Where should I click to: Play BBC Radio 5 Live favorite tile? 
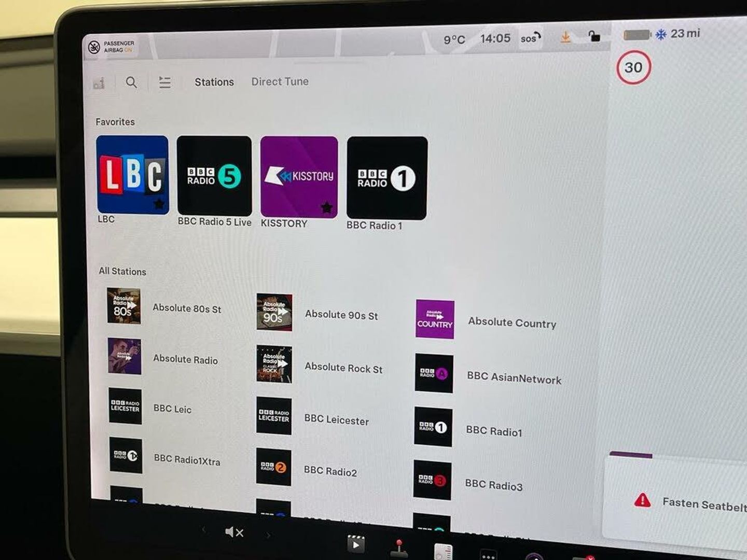(x=214, y=176)
